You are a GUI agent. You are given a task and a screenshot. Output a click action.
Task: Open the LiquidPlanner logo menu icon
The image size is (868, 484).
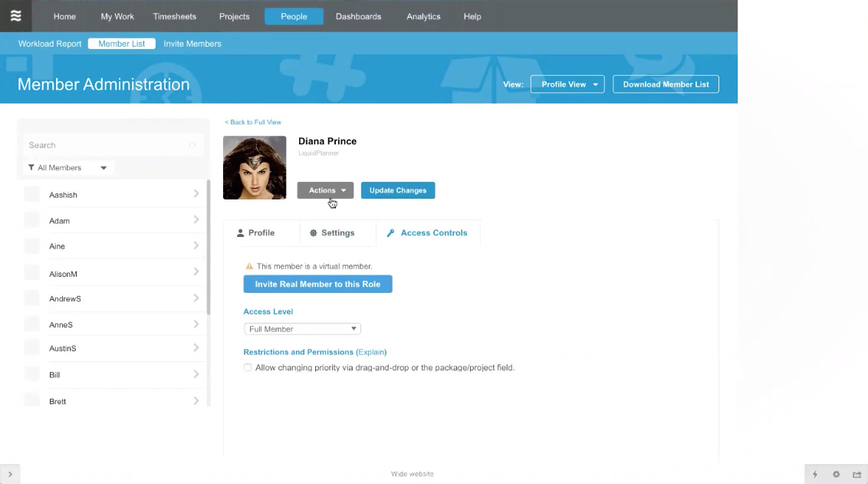point(15,16)
